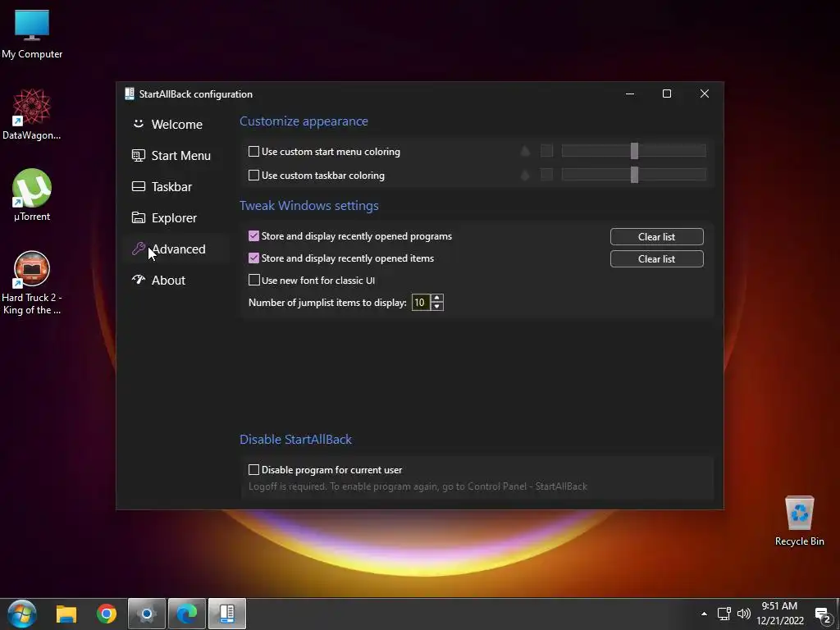Viewport: 840px width, 630px height.
Task: Launch Google Chrome from taskbar
Action: pos(107,614)
